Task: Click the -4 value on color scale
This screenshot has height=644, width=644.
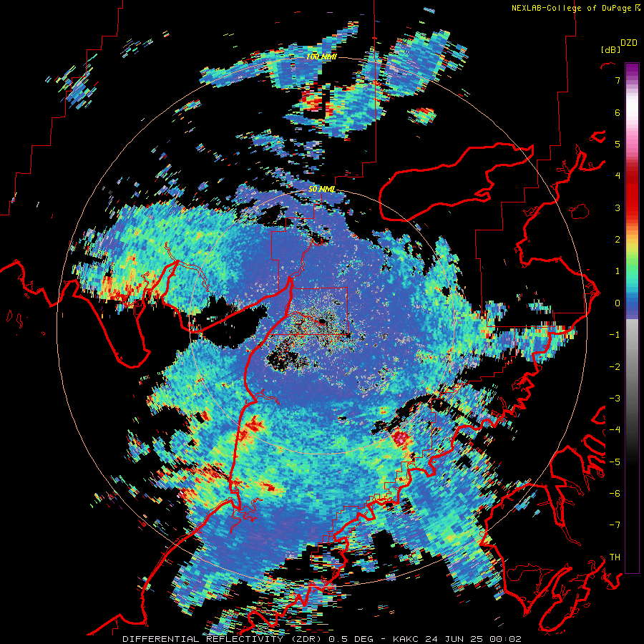Action: click(x=615, y=430)
